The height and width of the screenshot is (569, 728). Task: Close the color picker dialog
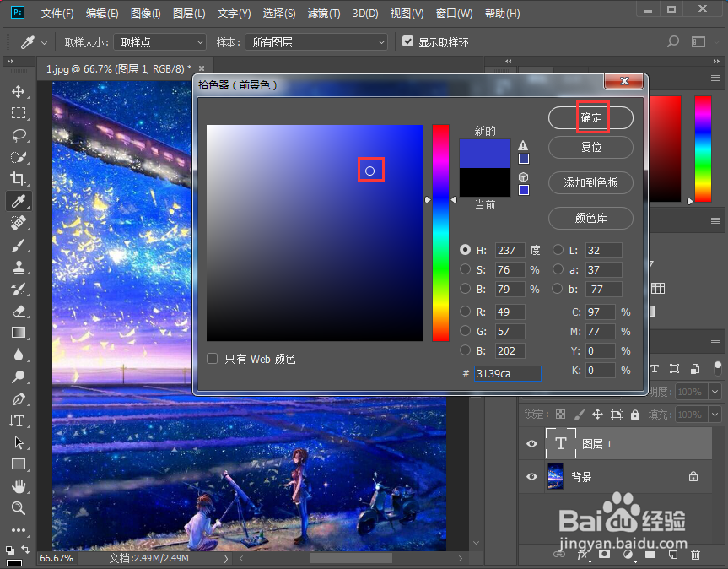(624, 81)
